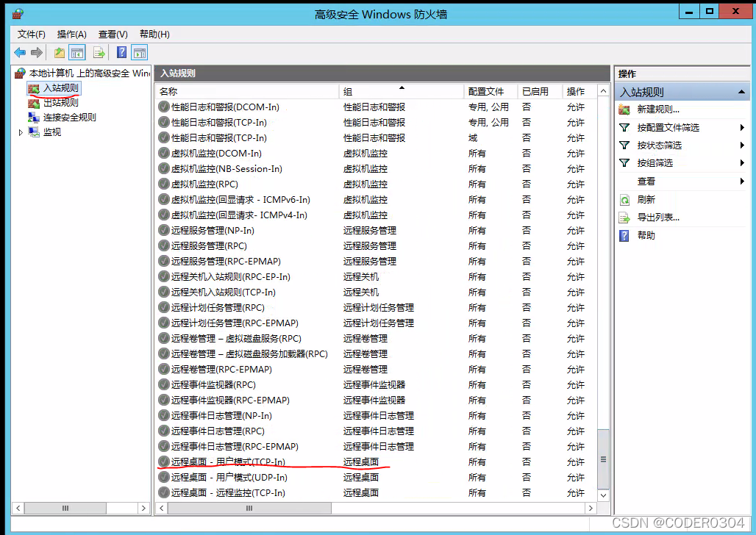The image size is (756, 535).
Task: Click the 导出列表 icon in actions pane
Action: pyautogui.click(x=624, y=218)
